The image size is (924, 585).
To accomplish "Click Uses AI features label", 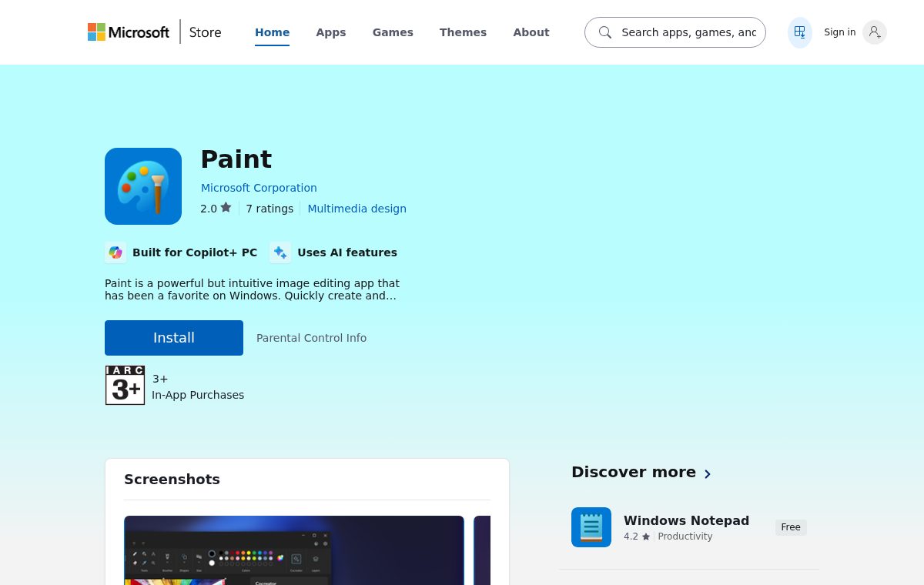I will tap(347, 252).
